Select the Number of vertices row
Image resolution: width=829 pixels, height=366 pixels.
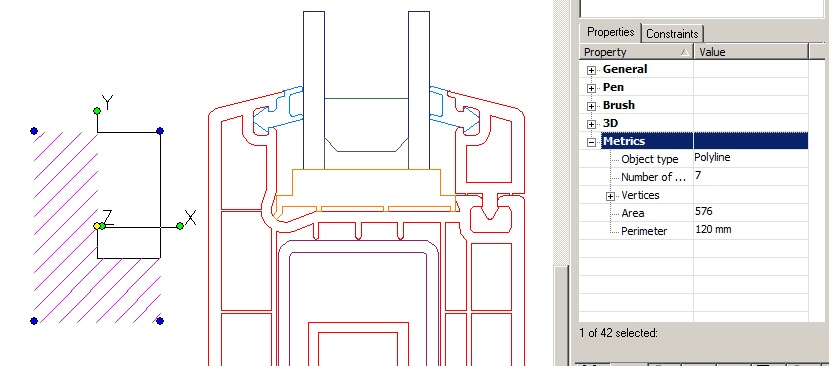pos(693,177)
